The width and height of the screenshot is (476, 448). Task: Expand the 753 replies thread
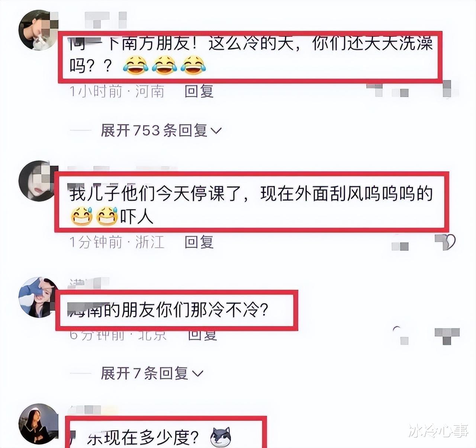coord(161,130)
